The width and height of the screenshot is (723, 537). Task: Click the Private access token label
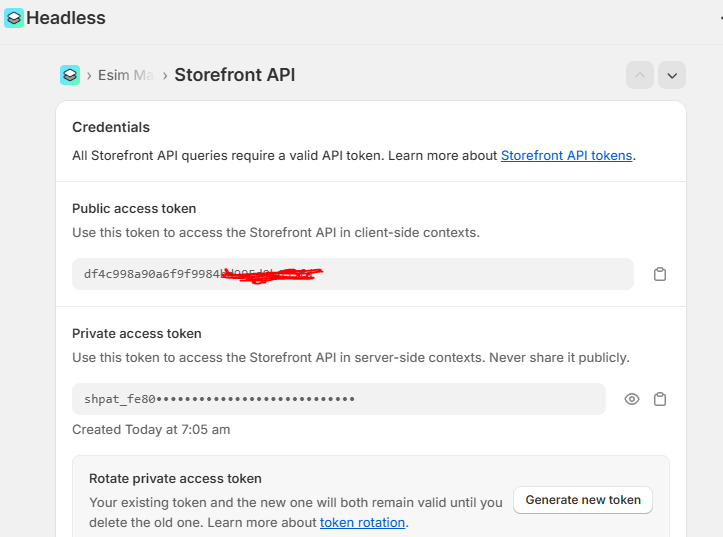point(137,334)
